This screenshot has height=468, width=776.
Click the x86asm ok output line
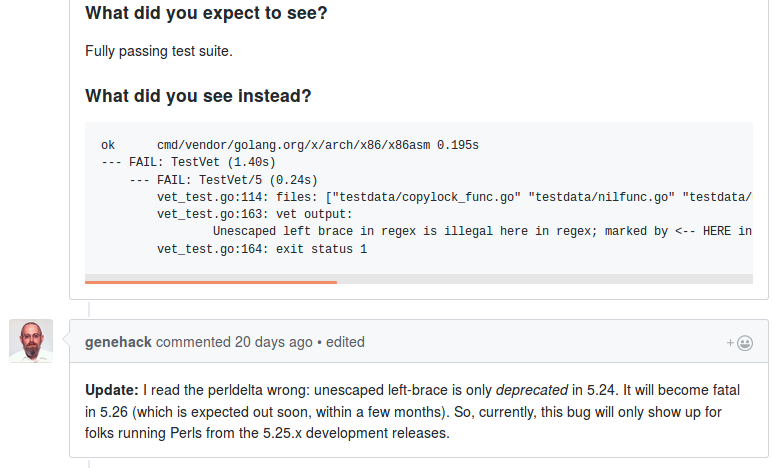click(x=290, y=145)
